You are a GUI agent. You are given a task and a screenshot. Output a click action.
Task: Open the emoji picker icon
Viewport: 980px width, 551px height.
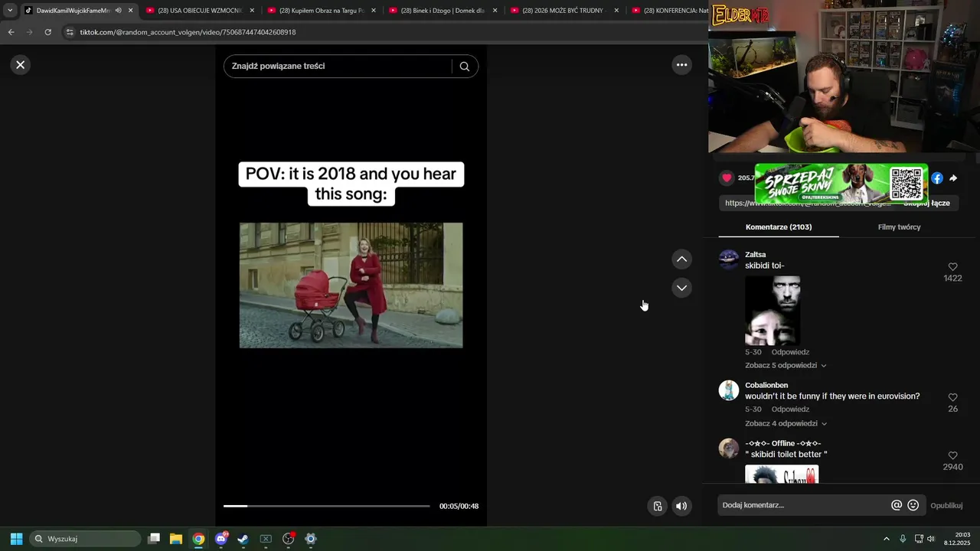(x=913, y=505)
